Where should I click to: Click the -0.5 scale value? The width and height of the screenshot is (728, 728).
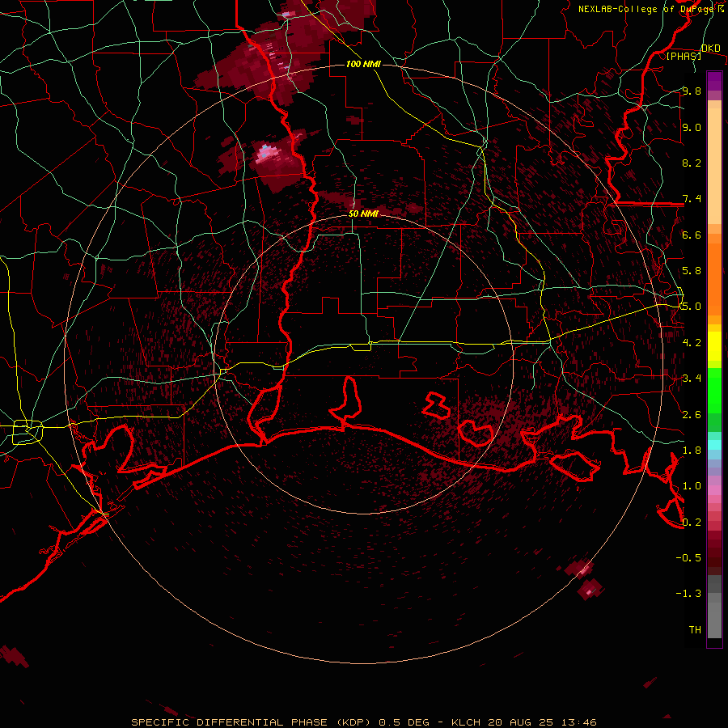pos(688,558)
